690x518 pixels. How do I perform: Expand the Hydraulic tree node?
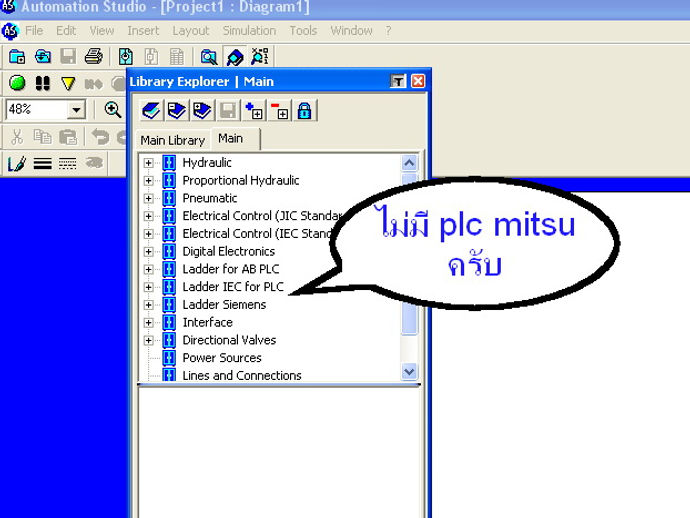coord(148,163)
